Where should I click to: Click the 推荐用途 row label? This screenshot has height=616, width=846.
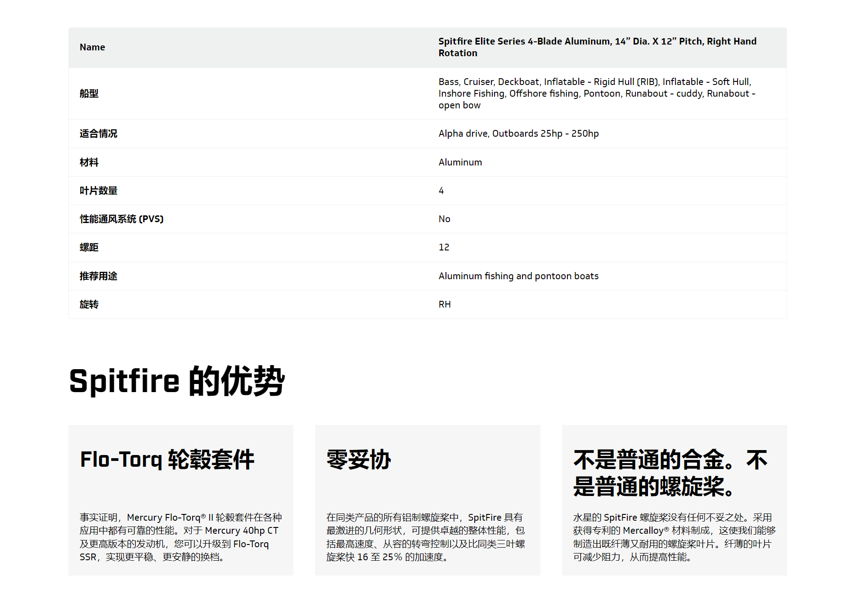[x=98, y=276]
